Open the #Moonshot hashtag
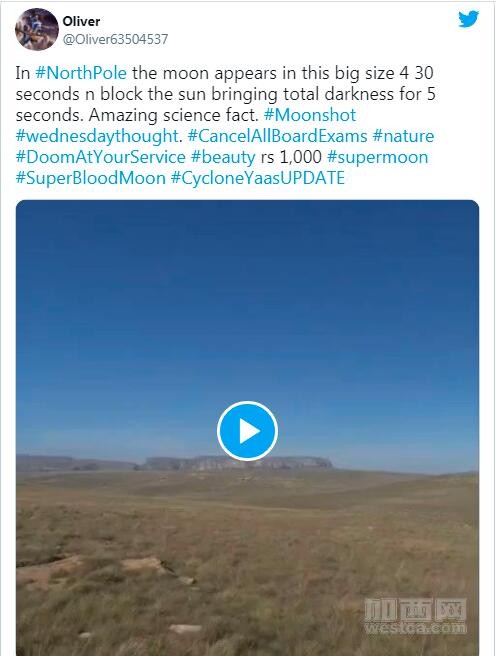This screenshot has width=496, height=656. pyautogui.click(x=310, y=115)
